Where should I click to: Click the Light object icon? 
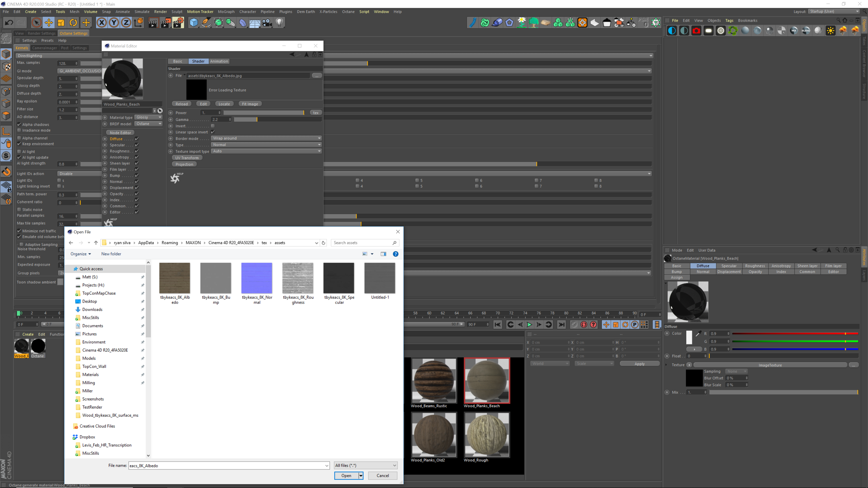click(x=279, y=23)
